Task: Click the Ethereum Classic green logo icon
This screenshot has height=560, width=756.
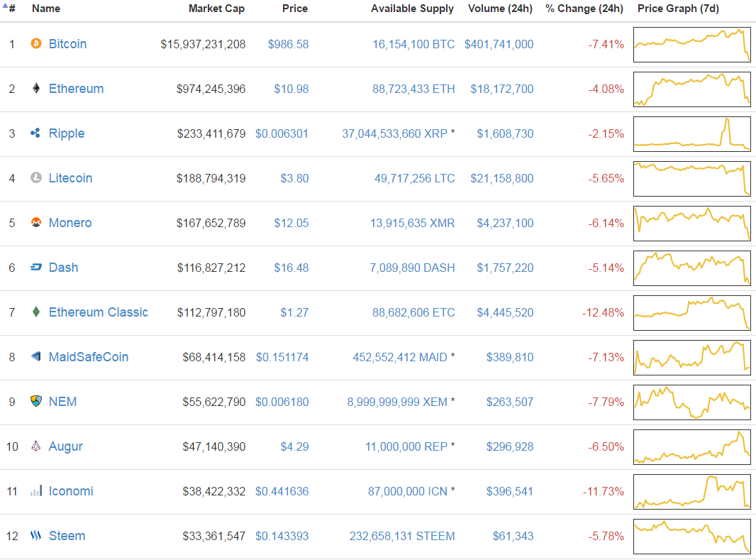Action: tap(36, 312)
